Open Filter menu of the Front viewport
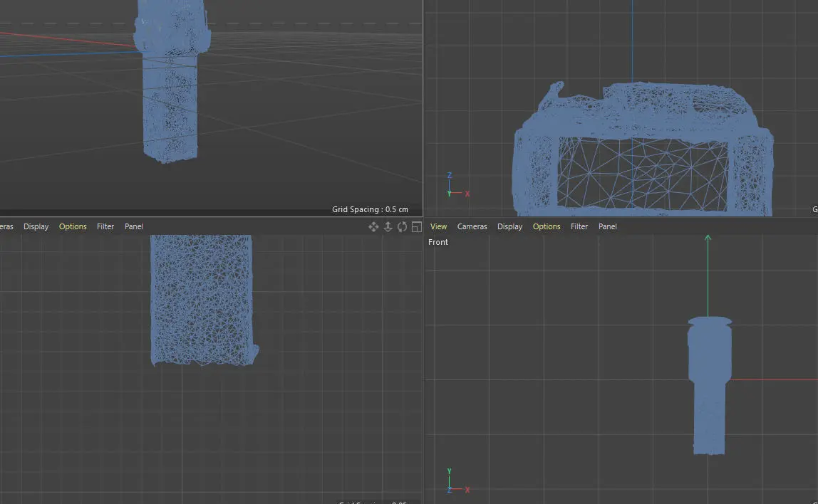This screenshot has width=818, height=504. click(579, 226)
